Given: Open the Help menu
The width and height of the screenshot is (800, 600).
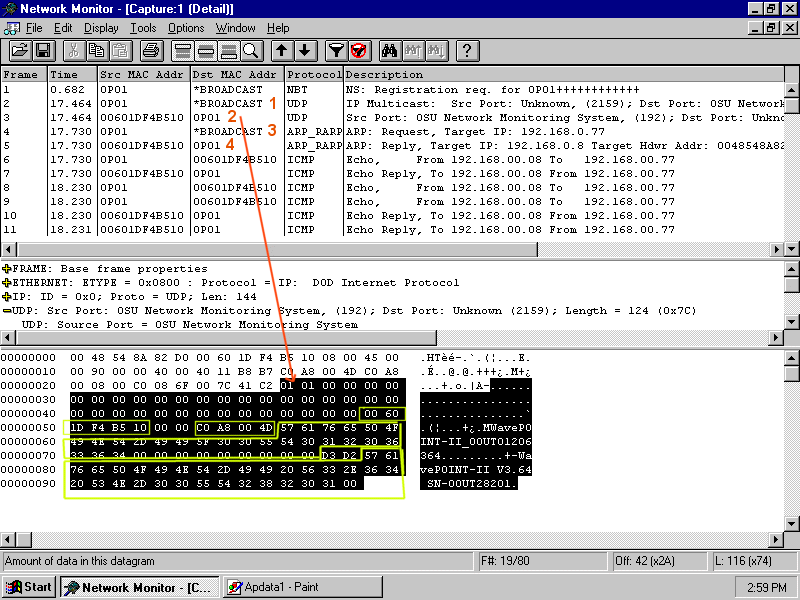Looking at the screenshot, I should 278,28.
